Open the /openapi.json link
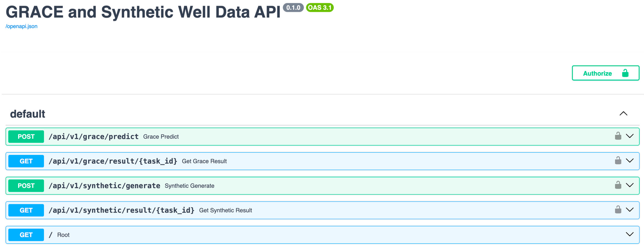644x250 pixels. 21,26
